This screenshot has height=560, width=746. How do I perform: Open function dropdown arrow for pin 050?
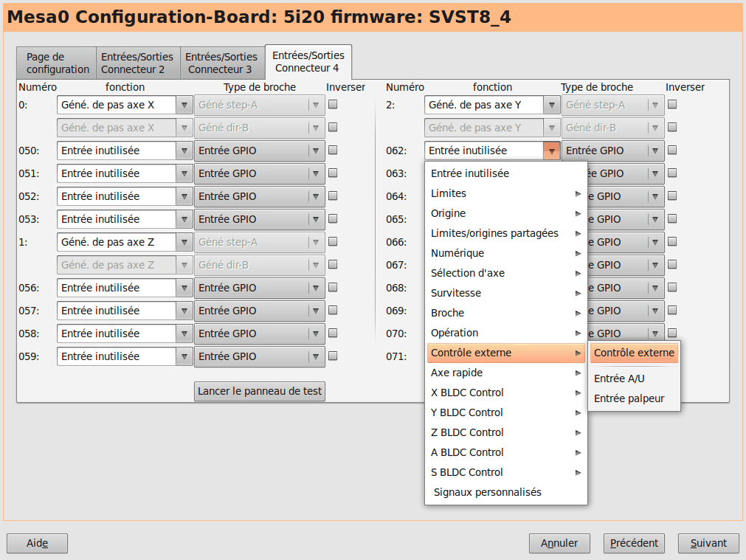(184, 151)
